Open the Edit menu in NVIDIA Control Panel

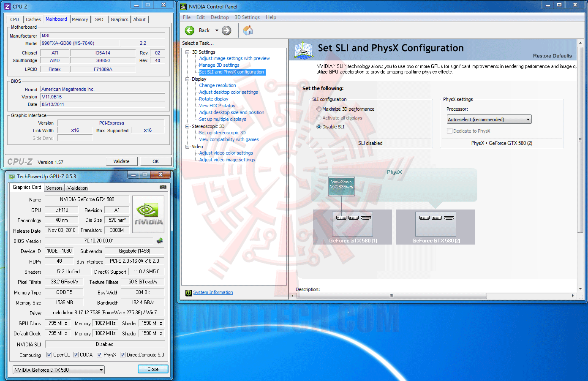201,17
